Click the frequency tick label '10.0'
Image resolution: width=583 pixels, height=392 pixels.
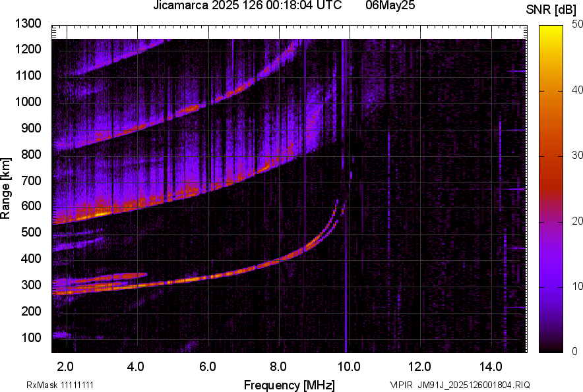[349, 367]
